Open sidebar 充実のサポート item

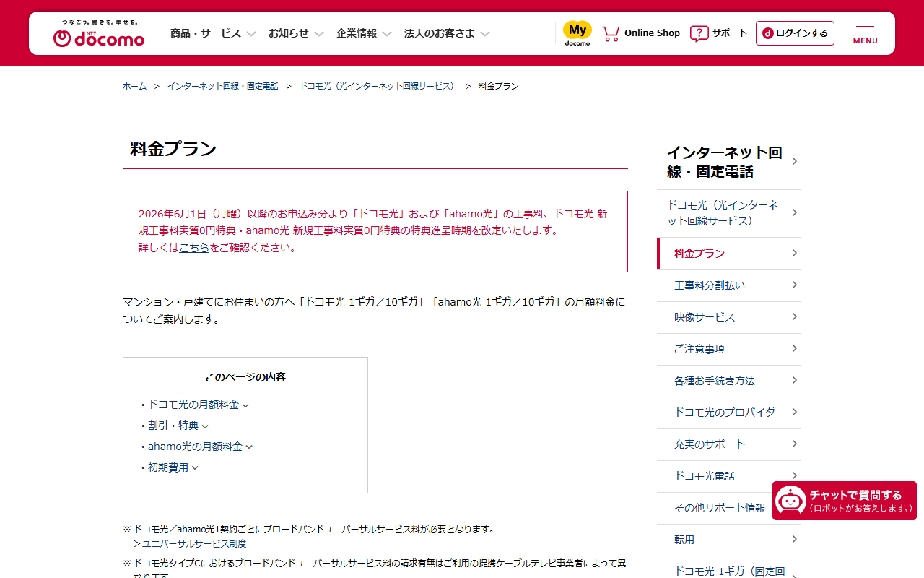(x=729, y=444)
